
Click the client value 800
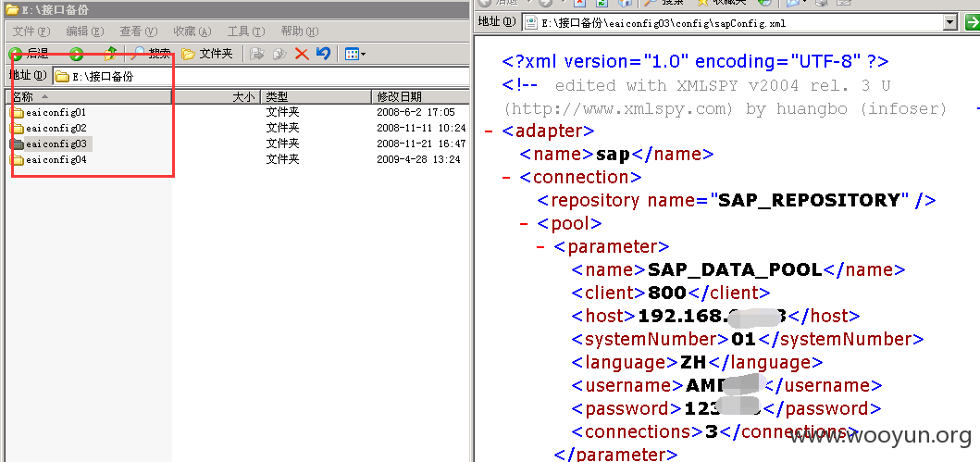(667, 293)
